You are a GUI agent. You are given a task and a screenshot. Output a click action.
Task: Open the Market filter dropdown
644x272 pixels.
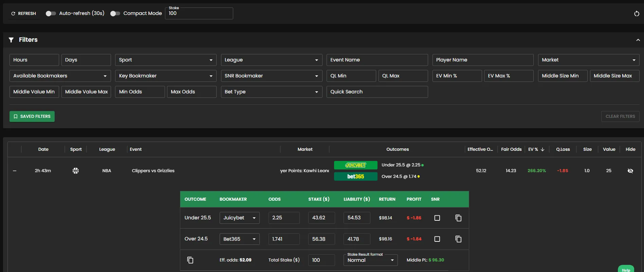click(x=589, y=60)
